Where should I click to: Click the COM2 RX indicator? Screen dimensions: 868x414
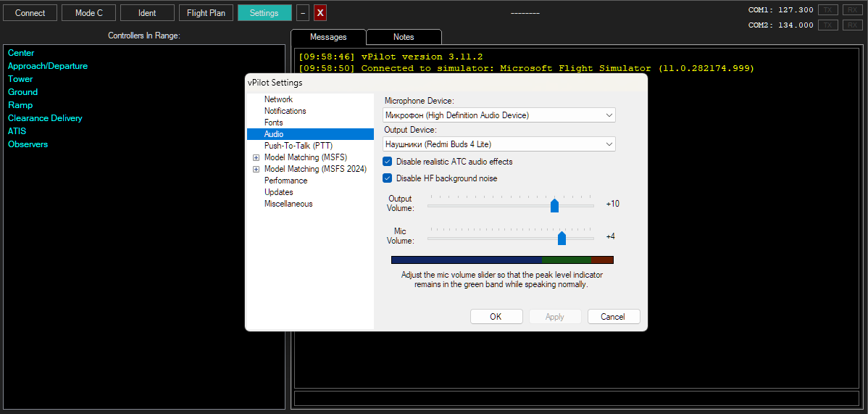tap(852, 25)
